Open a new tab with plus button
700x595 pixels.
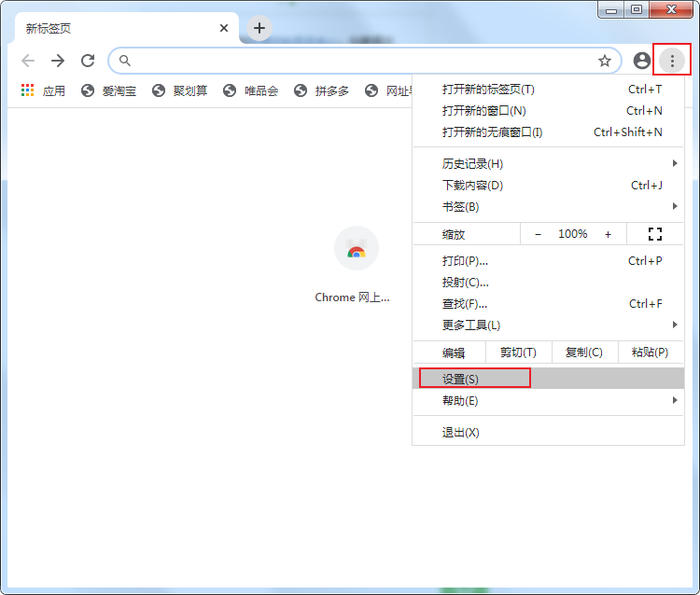click(259, 28)
